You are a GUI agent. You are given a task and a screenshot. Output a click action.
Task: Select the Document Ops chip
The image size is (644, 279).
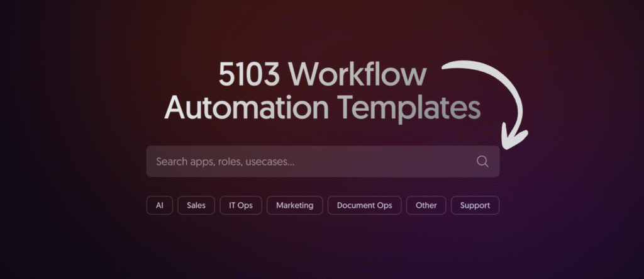coord(364,205)
